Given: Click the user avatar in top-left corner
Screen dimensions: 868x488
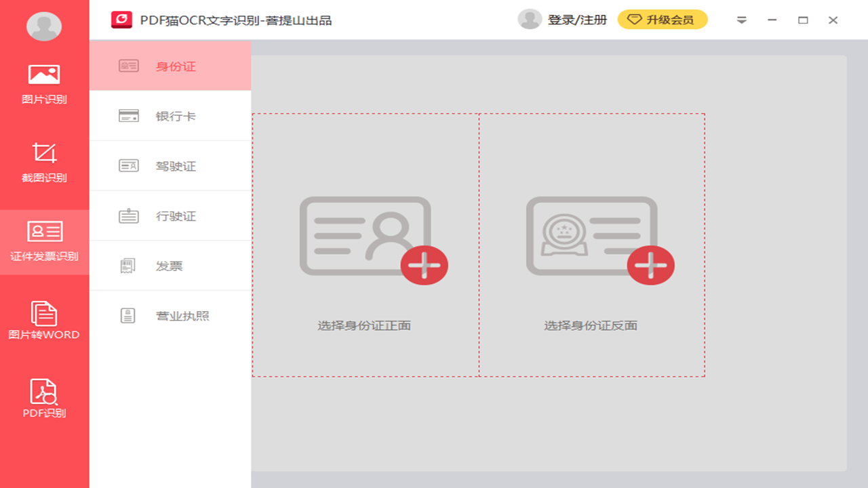Looking at the screenshot, I should point(44,26).
